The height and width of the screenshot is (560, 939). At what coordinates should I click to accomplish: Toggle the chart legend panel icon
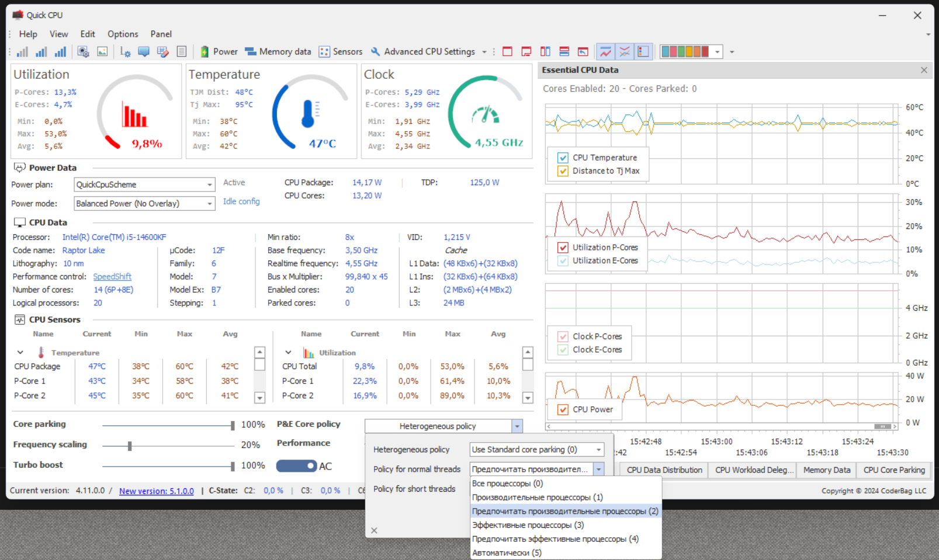pos(643,52)
